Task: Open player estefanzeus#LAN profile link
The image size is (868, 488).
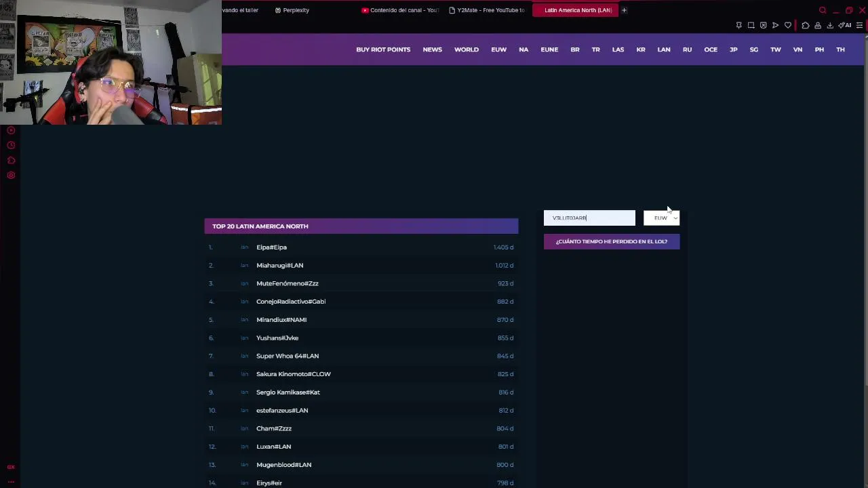Action: point(282,411)
